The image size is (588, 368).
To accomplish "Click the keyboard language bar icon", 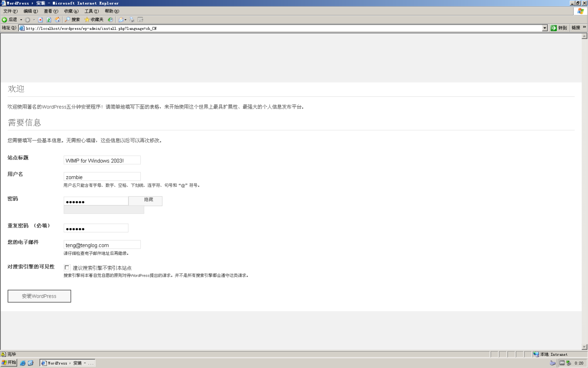I will coord(552,363).
